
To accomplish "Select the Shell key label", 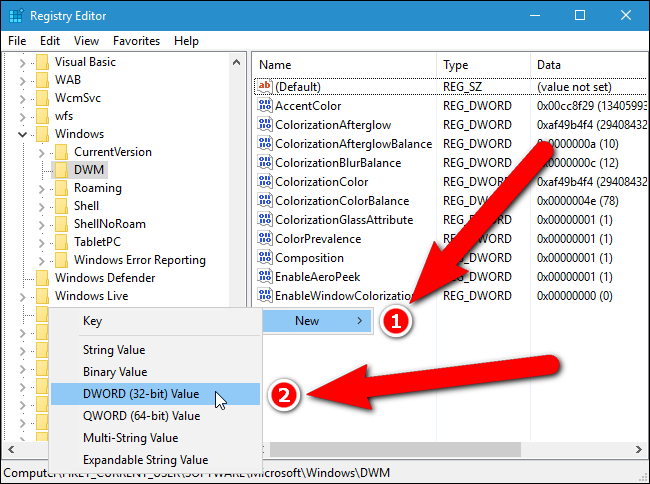I will [x=86, y=206].
